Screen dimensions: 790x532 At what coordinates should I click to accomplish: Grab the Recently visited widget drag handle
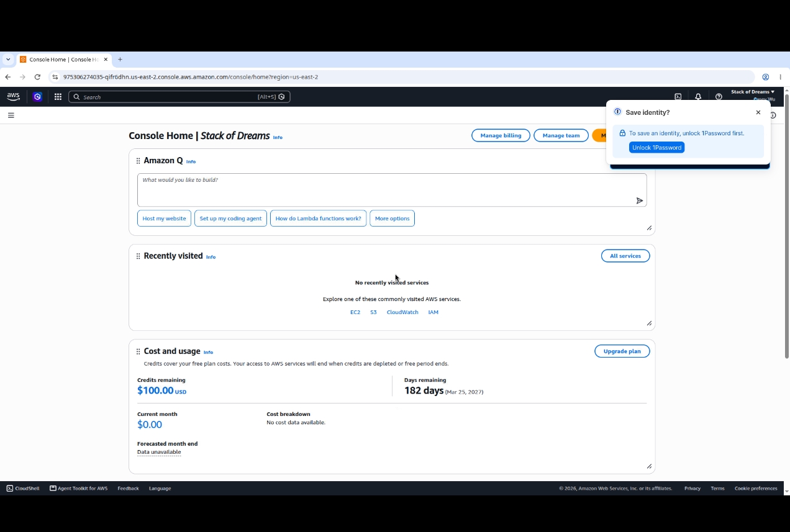[x=138, y=256]
